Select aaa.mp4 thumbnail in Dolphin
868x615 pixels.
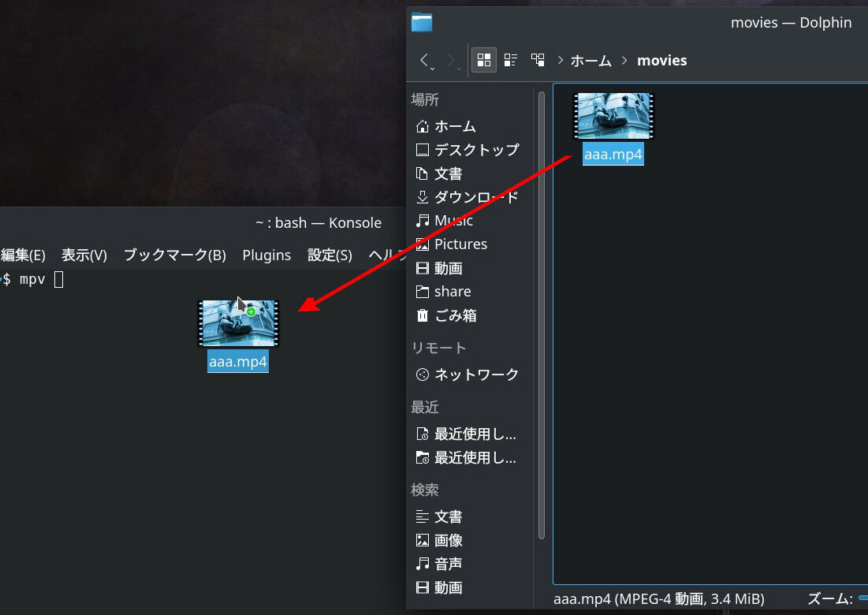tap(613, 116)
